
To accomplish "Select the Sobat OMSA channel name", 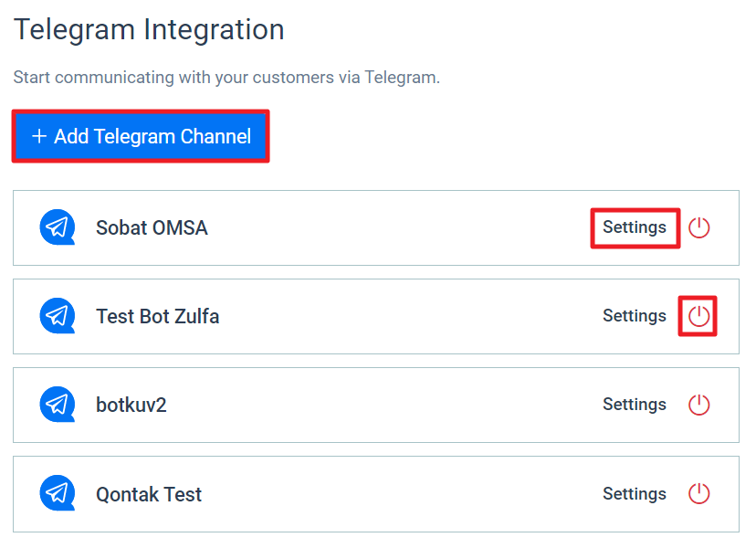I will [152, 227].
